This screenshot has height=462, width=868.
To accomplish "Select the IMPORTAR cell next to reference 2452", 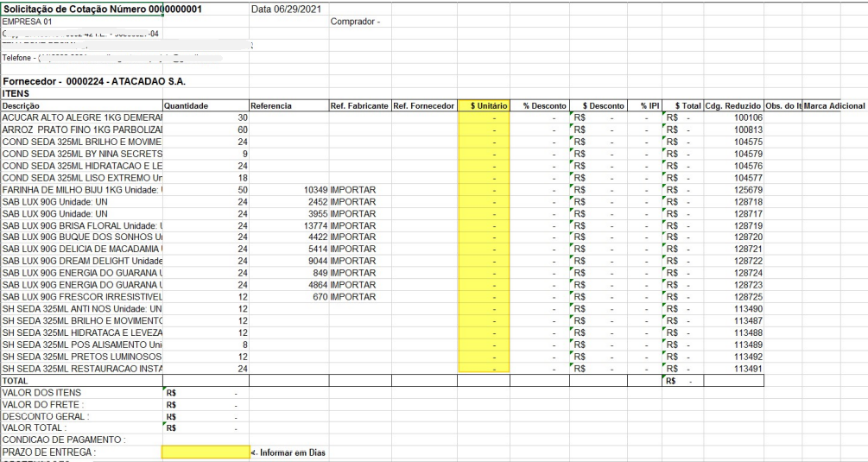I will (x=360, y=202).
